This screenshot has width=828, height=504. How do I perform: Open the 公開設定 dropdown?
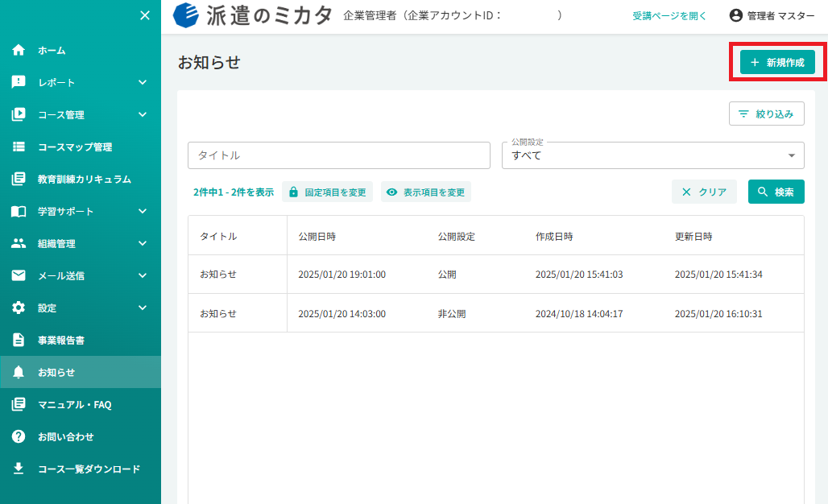(652, 155)
